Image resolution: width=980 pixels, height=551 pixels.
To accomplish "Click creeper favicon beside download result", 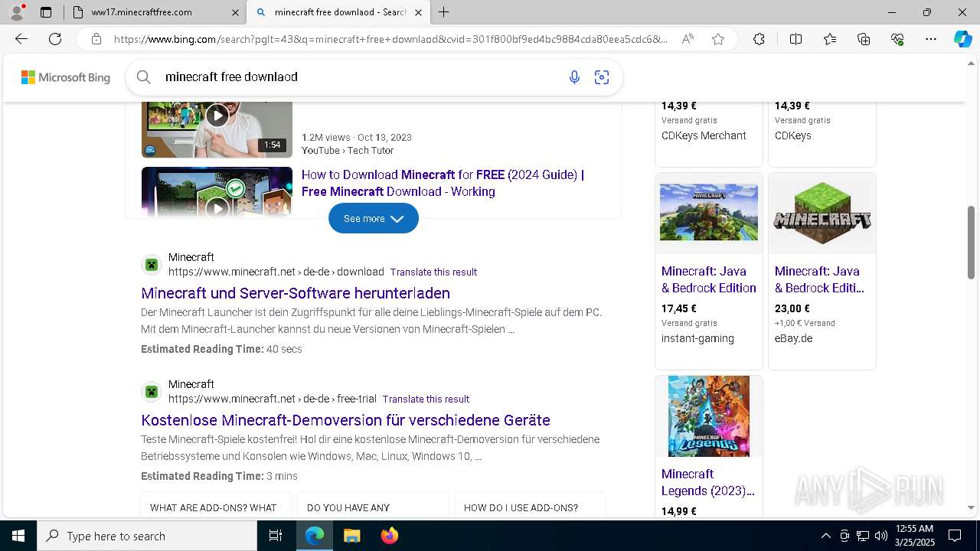I will 152,265.
